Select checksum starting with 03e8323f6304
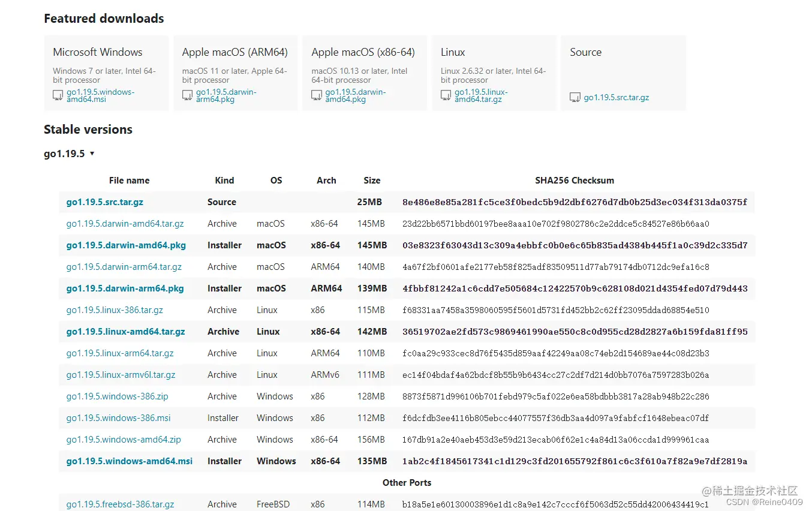This screenshot has width=812, height=511. coord(575,245)
